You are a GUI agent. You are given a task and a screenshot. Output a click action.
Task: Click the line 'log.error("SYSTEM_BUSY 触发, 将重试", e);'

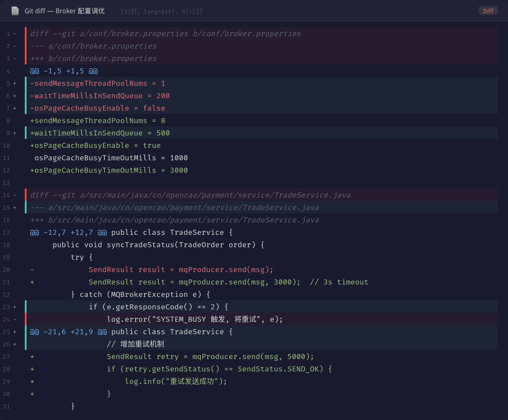point(195,319)
